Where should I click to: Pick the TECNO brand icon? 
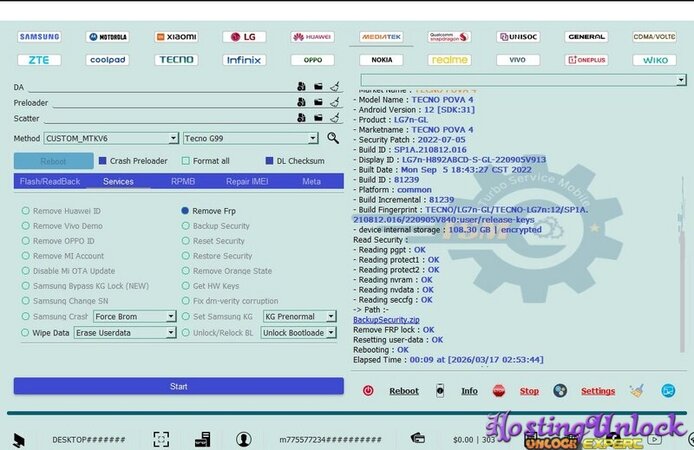coord(175,60)
